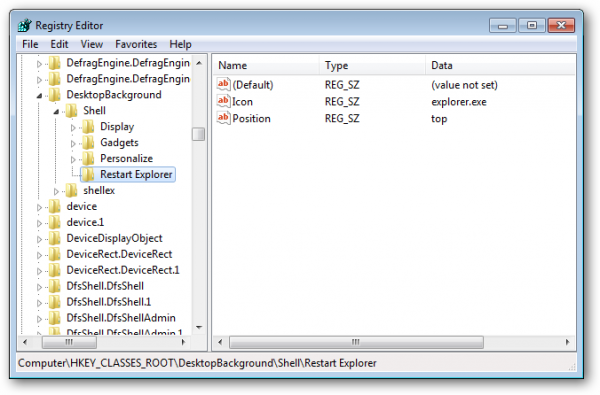Click the Registry Editor title bar icon

tap(25, 26)
